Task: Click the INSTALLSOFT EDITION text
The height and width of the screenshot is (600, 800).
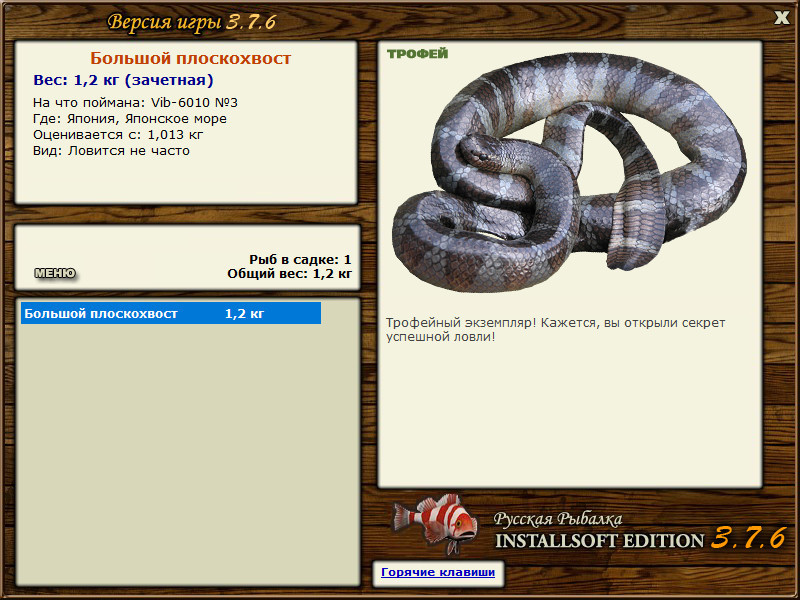Action: coord(599,541)
